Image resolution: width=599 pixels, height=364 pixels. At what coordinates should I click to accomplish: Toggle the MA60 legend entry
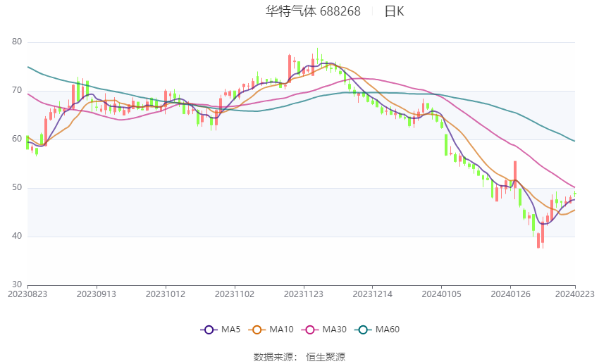(377, 330)
